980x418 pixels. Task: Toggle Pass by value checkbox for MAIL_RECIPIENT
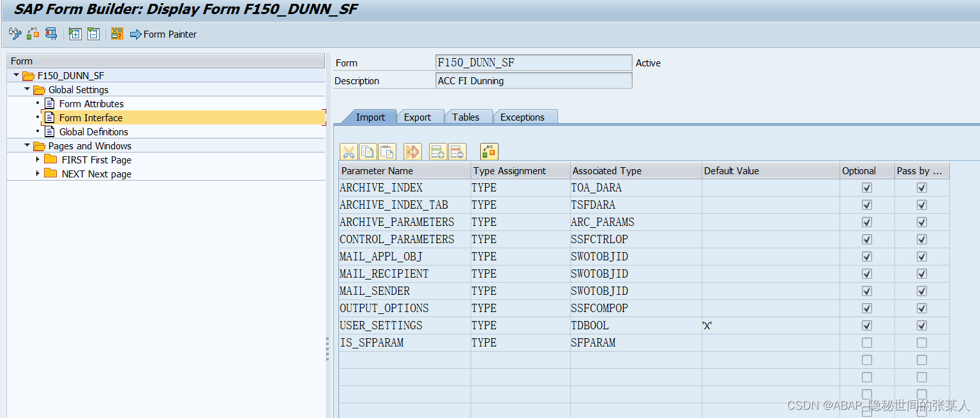coord(922,274)
